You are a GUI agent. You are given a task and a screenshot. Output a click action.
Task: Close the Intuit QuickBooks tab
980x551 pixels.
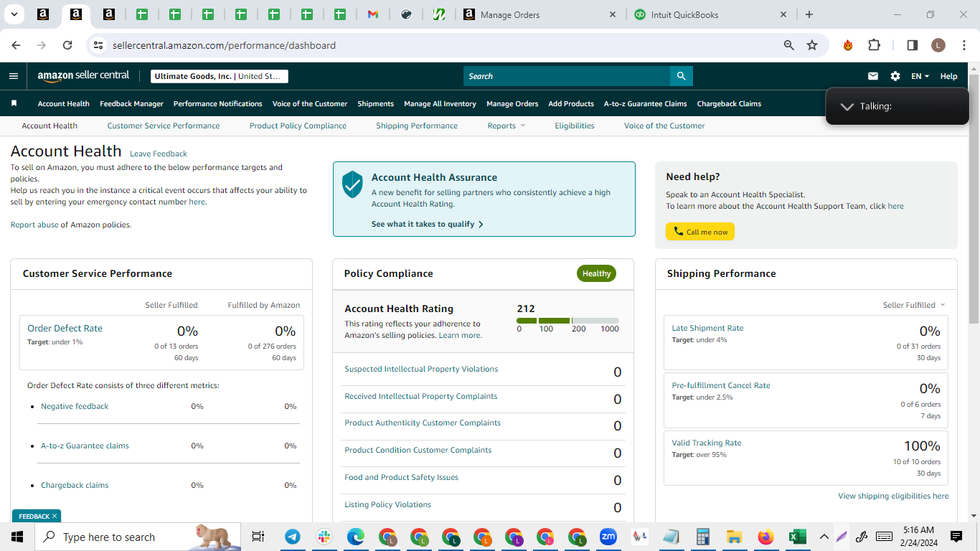point(783,14)
